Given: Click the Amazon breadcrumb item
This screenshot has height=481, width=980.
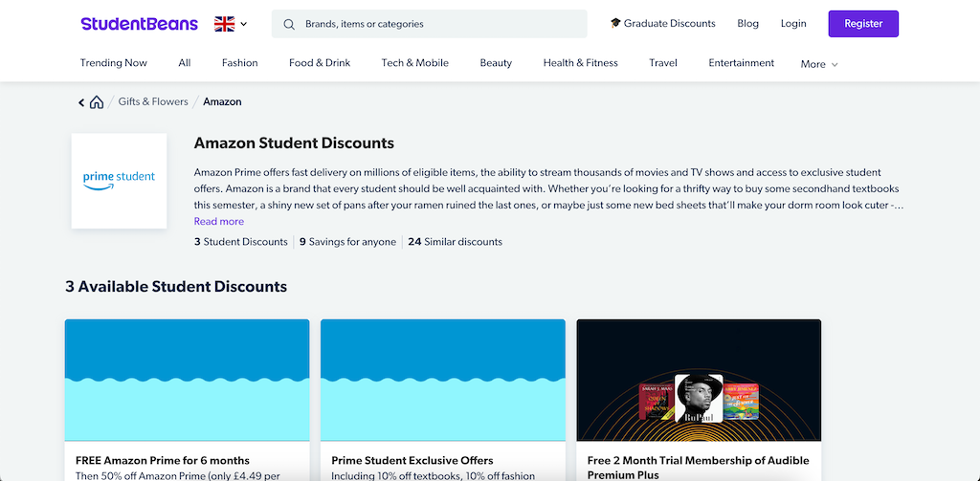Looking at the screenshot, I should (x=222, y=101).
